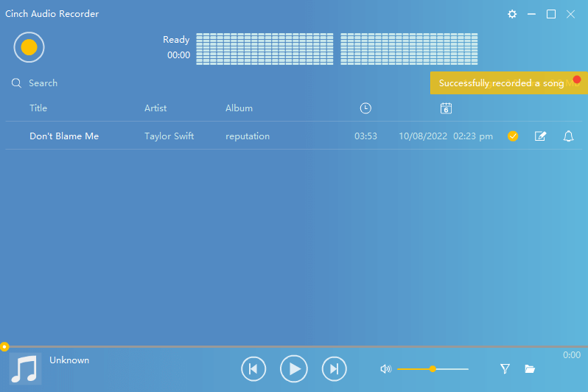The width and height of the screenshot is (588, 392).
Task: Click the Successfully recorded a song notification
Action: pyautogui.click(x=501, y=83)
